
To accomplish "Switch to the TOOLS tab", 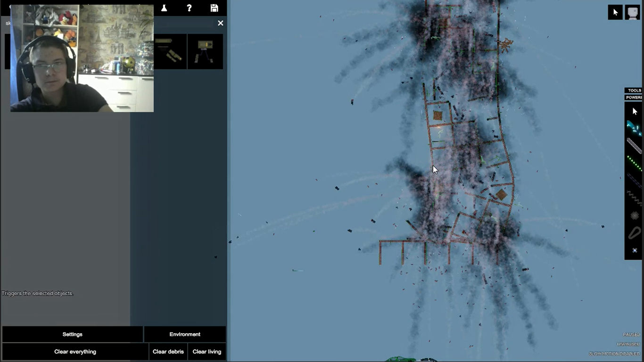I will click(634, 90).
